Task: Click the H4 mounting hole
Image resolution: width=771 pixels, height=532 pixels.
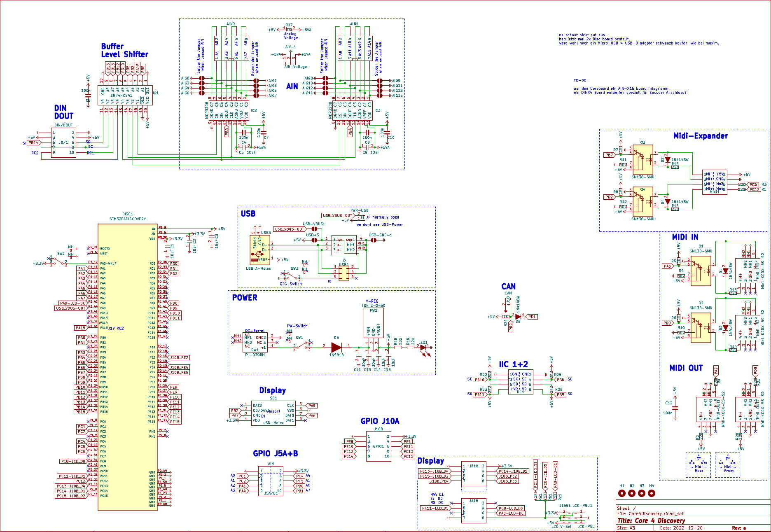Action: [x=652, y=493]
